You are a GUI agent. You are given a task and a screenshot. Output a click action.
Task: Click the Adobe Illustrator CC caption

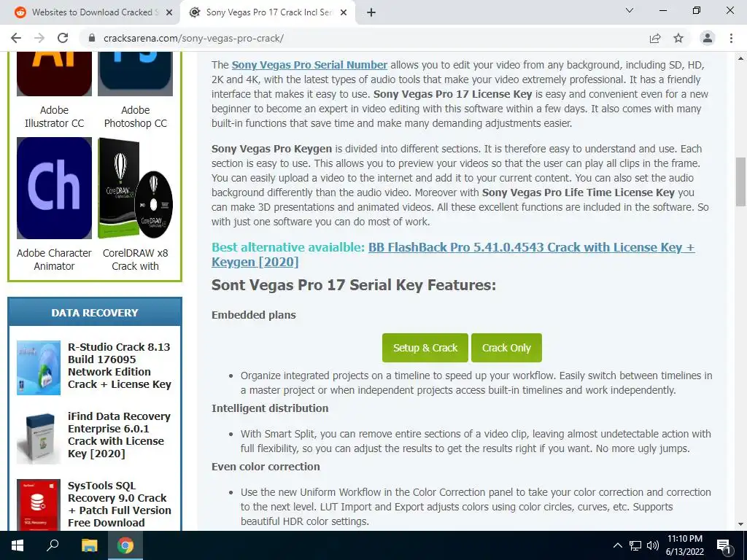[x=54, y=117]
